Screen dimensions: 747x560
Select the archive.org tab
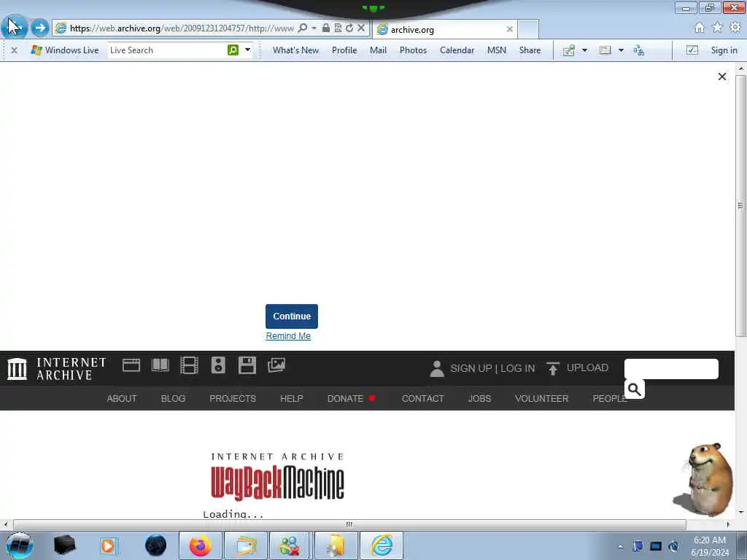pos(444,29)
